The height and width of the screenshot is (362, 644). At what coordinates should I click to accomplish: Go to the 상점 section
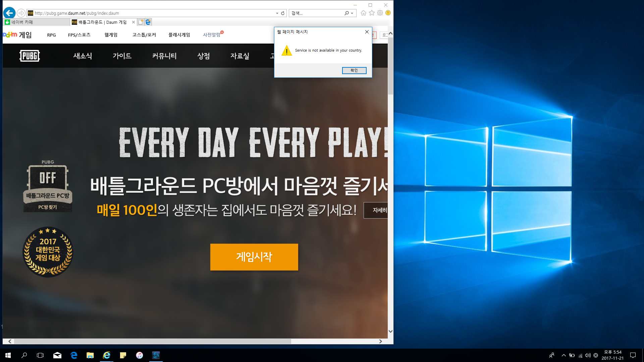point(204,56)
